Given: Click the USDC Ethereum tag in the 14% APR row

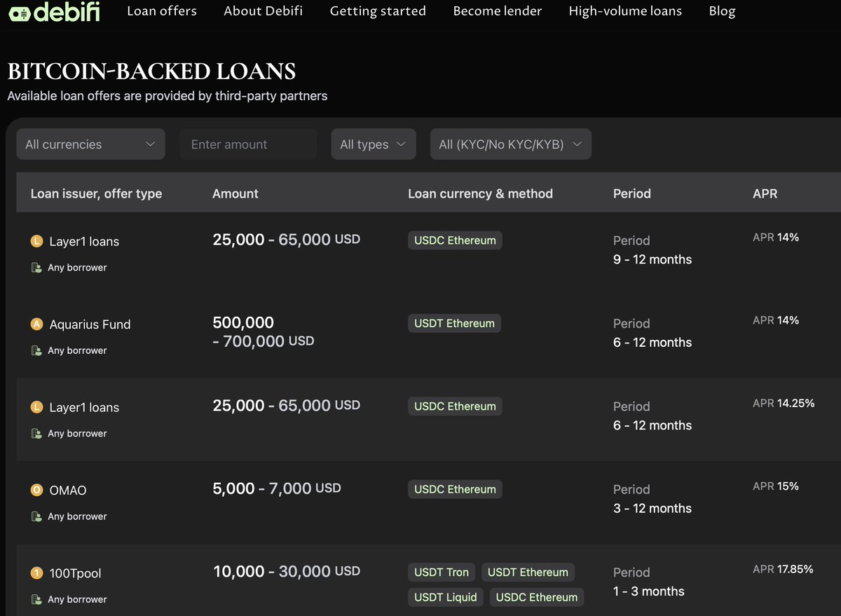Looking at the screenshot, I should (455, 241).
